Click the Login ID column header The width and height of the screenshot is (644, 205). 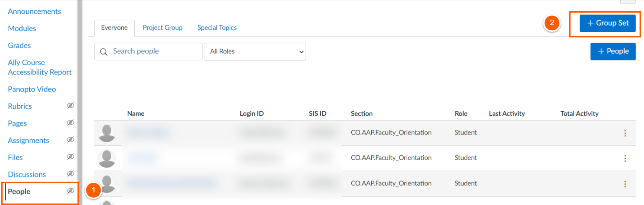click(x=252, y=114)
